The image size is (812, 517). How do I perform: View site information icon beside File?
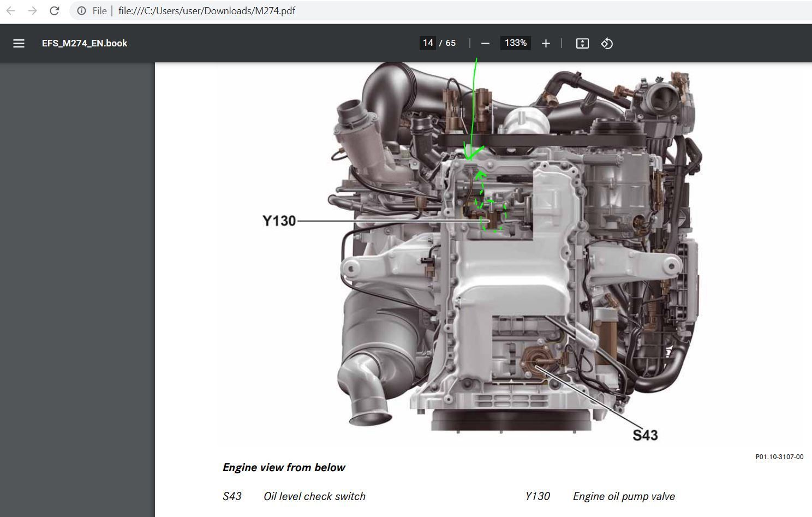tap(81, 11)
